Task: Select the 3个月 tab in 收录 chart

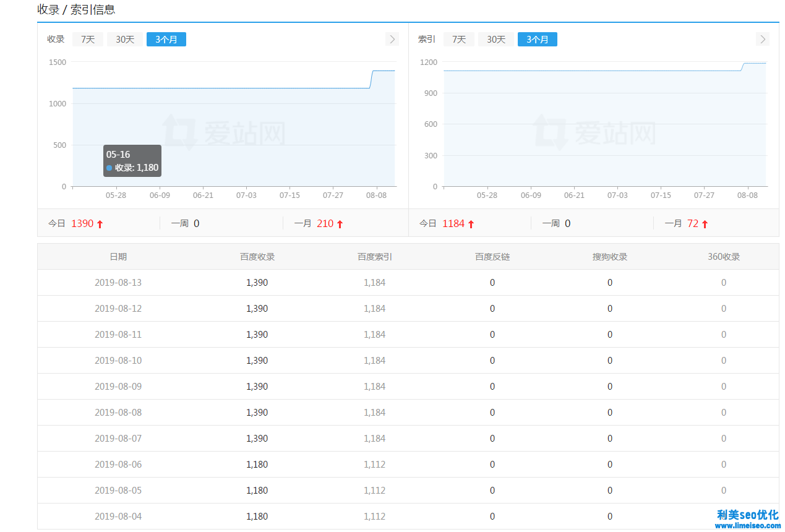Action: [x=166, y=40]
